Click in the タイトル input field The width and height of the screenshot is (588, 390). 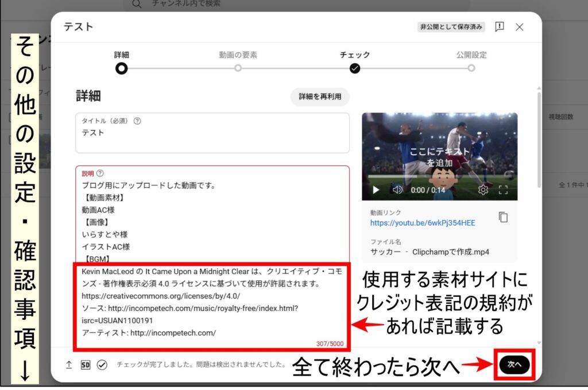pos(212,133)
